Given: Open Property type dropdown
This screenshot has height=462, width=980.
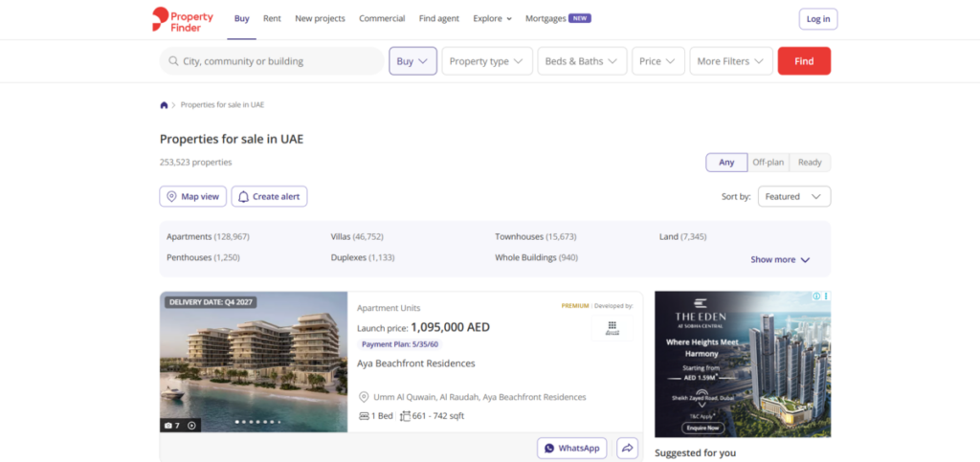Looking at the screenshot, I should point(487,61).
